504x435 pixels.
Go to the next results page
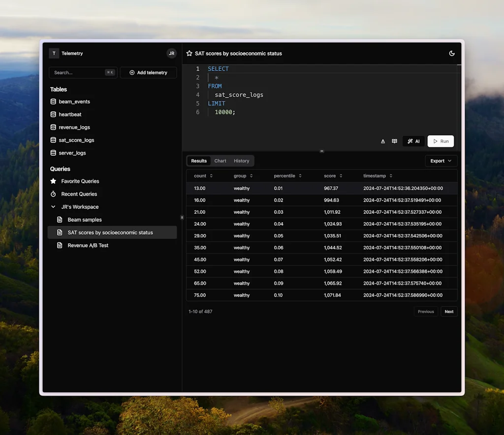coord(448,311)
